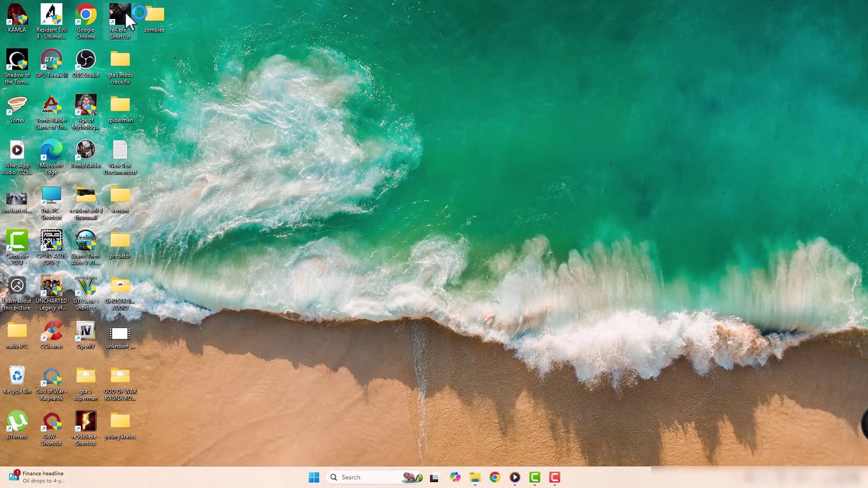Select the Vortex desktop shortcut

[17, 106]
